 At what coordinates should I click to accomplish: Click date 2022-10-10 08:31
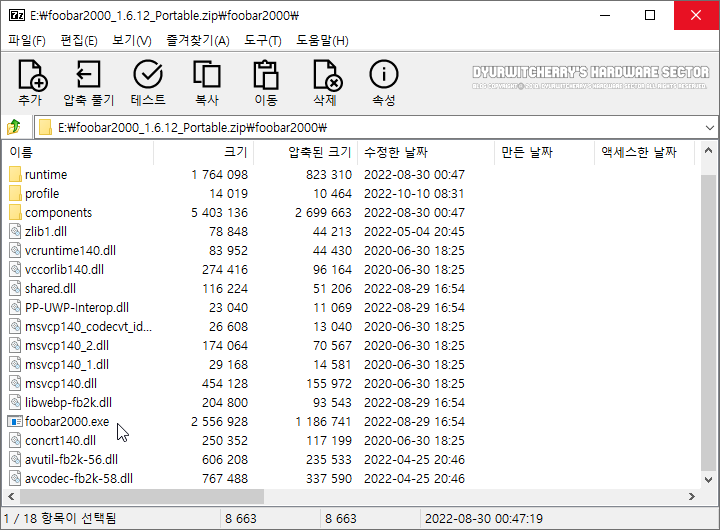coord(414,193)
